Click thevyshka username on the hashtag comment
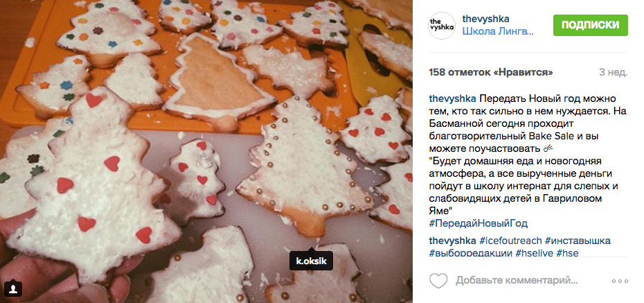This screenshot has height=303, width=644. (x=453, y=241)
